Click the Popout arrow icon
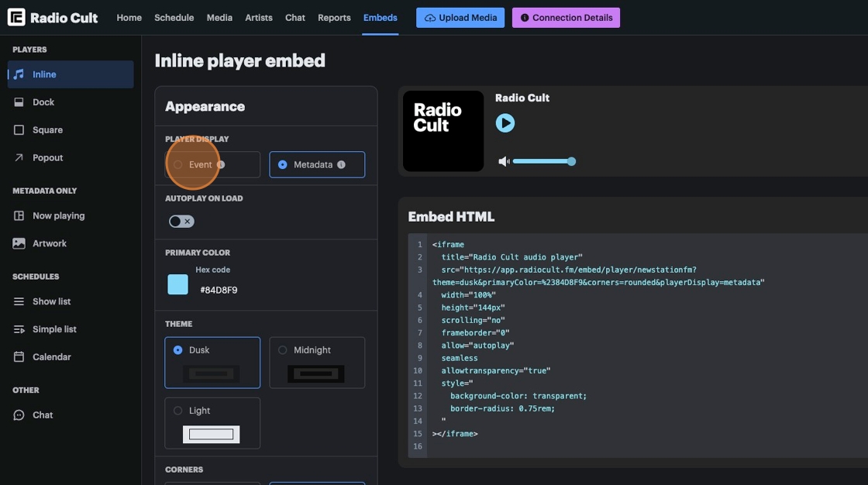This screenshot has height=485, width=868. coord(19,157)
